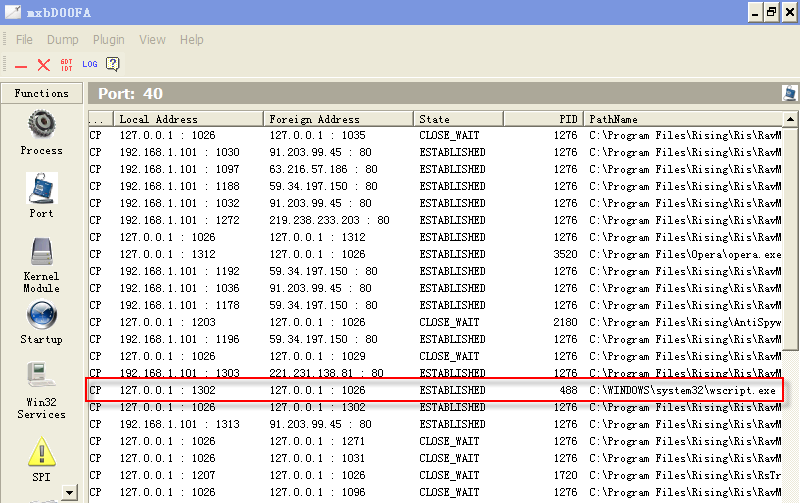The width and height of the screenshot is (800, 503).
Task: Click the Port: 40 header title
Action: coord(130,93)
